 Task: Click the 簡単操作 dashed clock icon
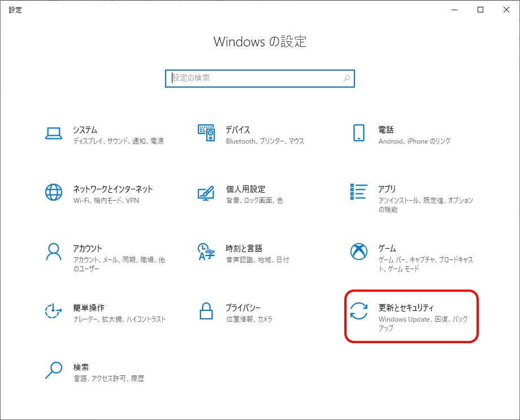tap(53, 311)
